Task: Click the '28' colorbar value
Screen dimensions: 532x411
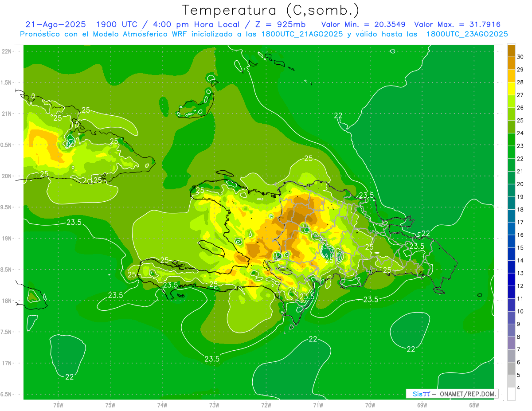Action: pos(520,82)
